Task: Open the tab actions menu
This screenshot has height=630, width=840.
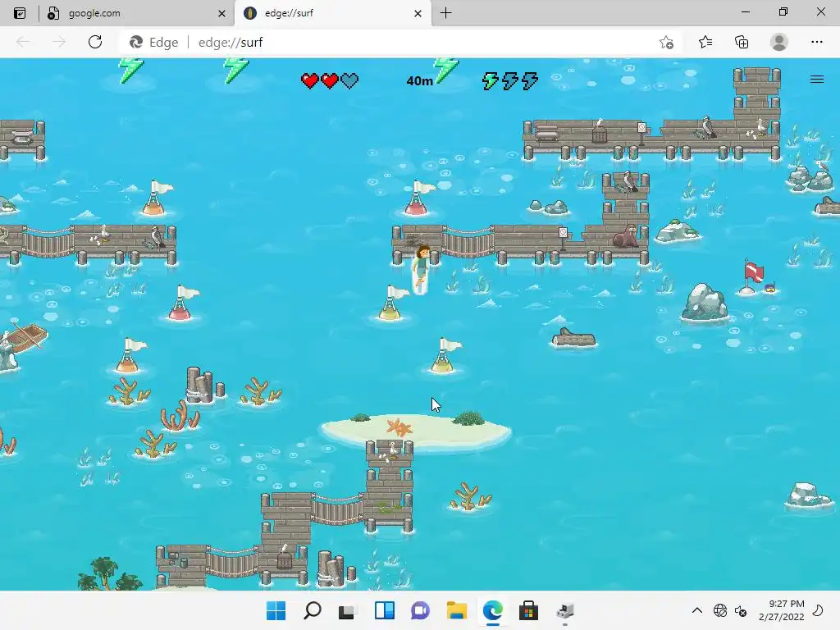Action: pos(20,13)
